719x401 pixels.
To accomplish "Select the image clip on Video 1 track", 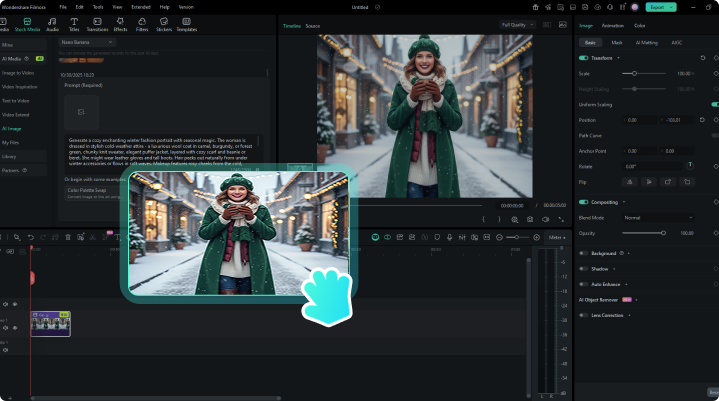I will pyautogui.click(x=50, y=324).
